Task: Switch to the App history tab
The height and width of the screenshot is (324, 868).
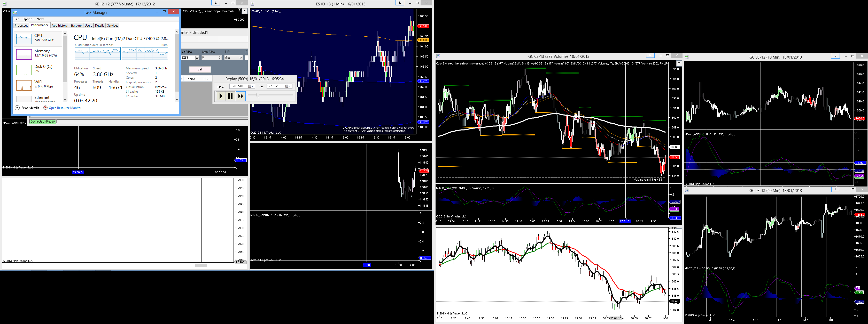Action: [x=60, y=26]
